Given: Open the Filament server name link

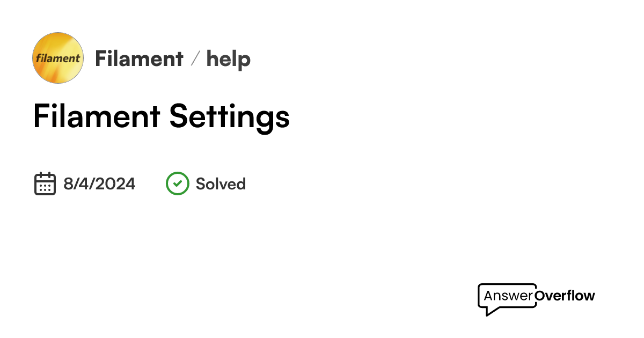Looking at the screenshot, I should pyautogui.click(x=139, y=59).
